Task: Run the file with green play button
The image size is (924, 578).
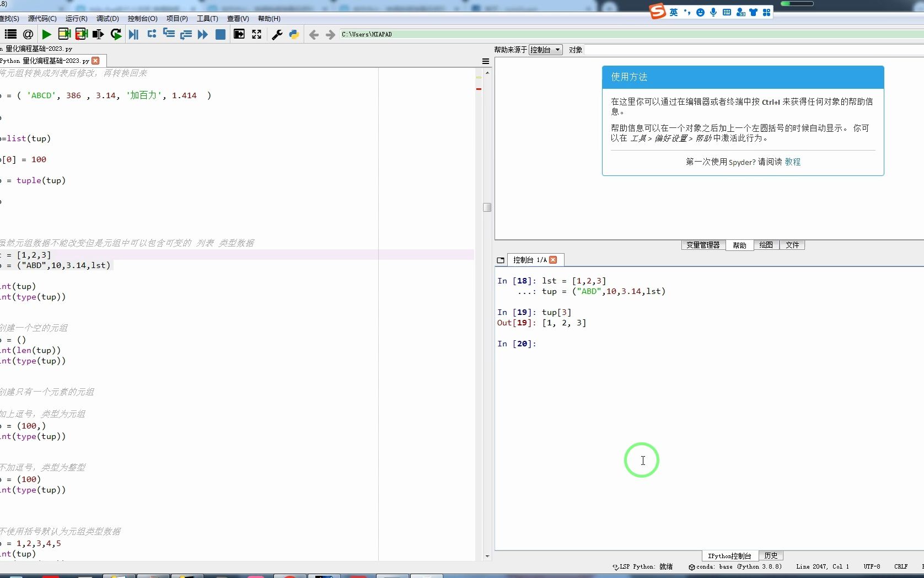Action: pyautogui.click(x=47, y=34)
